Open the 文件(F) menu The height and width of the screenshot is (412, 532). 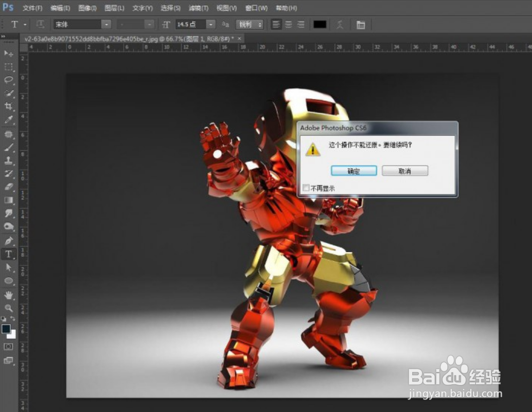[x=32, y=8]
